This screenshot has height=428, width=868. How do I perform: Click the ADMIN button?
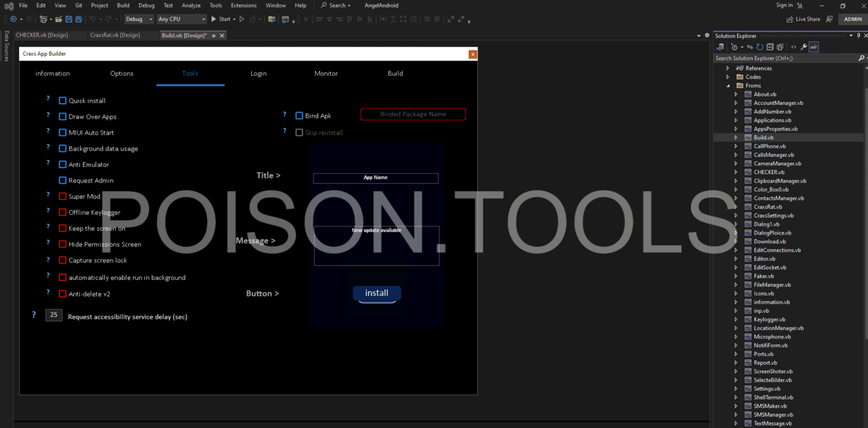point(853,19)
